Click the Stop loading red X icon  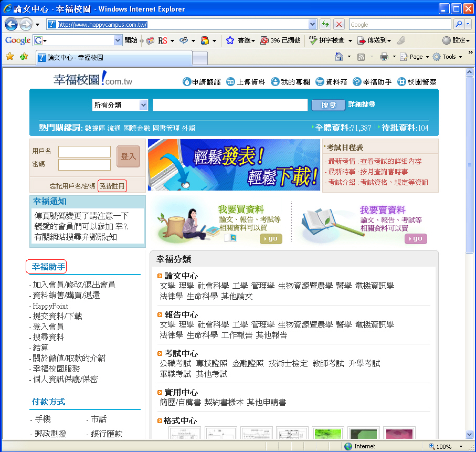coord(339,24)
